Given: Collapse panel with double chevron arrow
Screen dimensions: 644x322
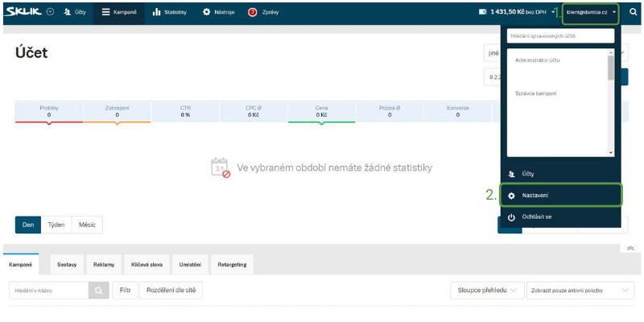Looking at the screenshot, I should (630, 249).
